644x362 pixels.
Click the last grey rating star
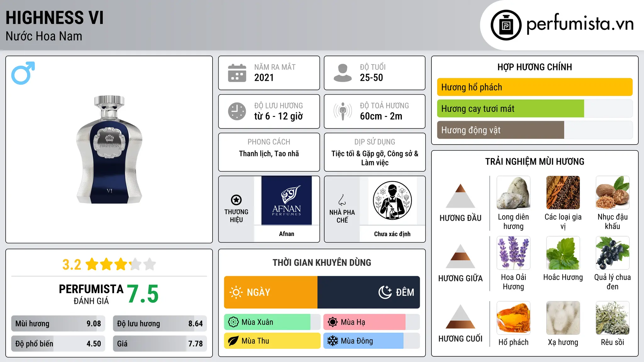pos(150,264)
